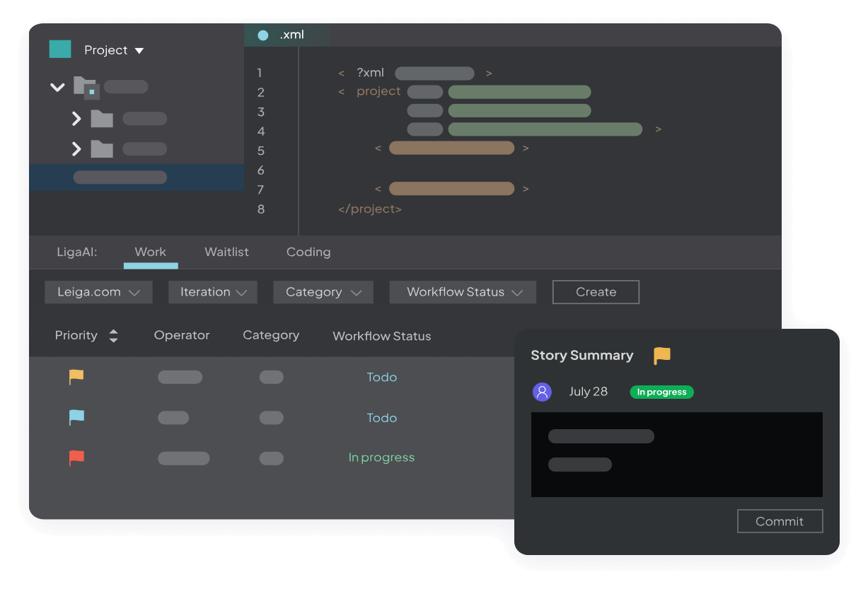Open the Leiga.com workspace dropdown
868x589 pixels.
click(98, 291)
